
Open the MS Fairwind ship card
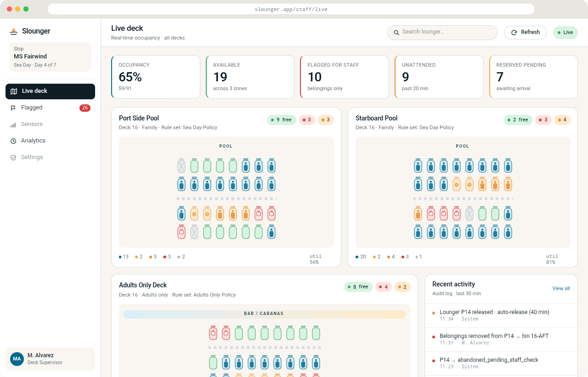(50, 57)
